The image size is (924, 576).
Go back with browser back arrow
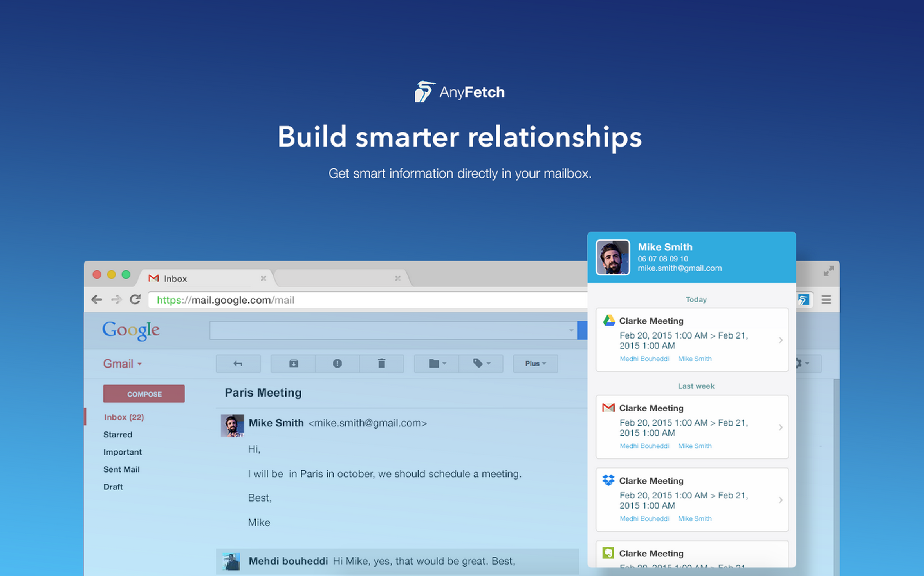click(96, 300)
